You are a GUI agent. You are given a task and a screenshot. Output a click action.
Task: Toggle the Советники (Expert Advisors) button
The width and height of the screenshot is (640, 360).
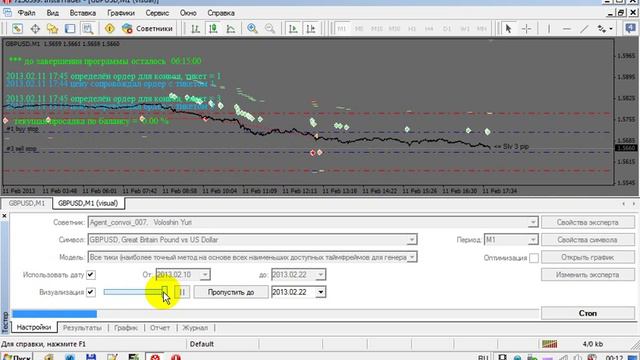coord(148,29)
